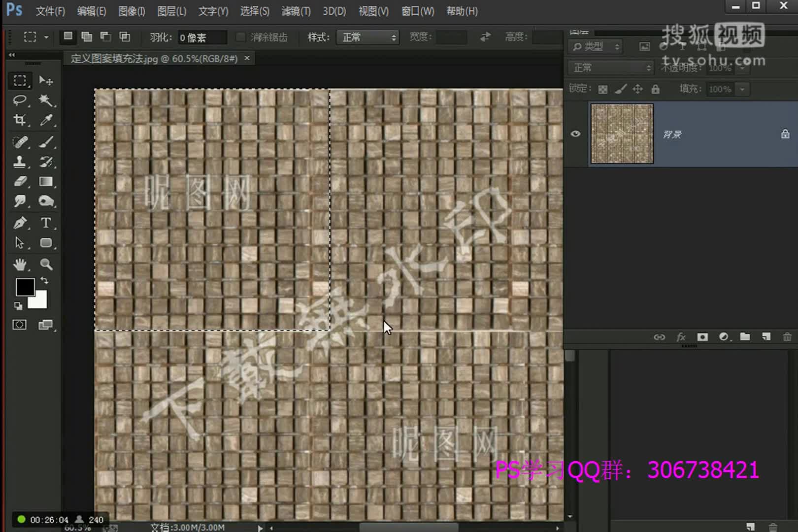This screenshot has width=798, height=532.
Task: Lock image pixels
Action: [x=621, y=89]
